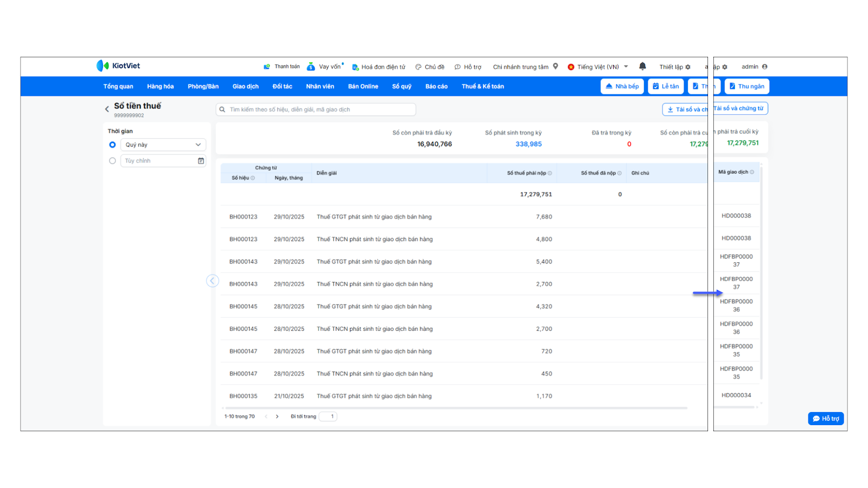Click the back arrow beside Sổ tiền thuế
Screen dimensions: 868x488
(x=107, y=109)
